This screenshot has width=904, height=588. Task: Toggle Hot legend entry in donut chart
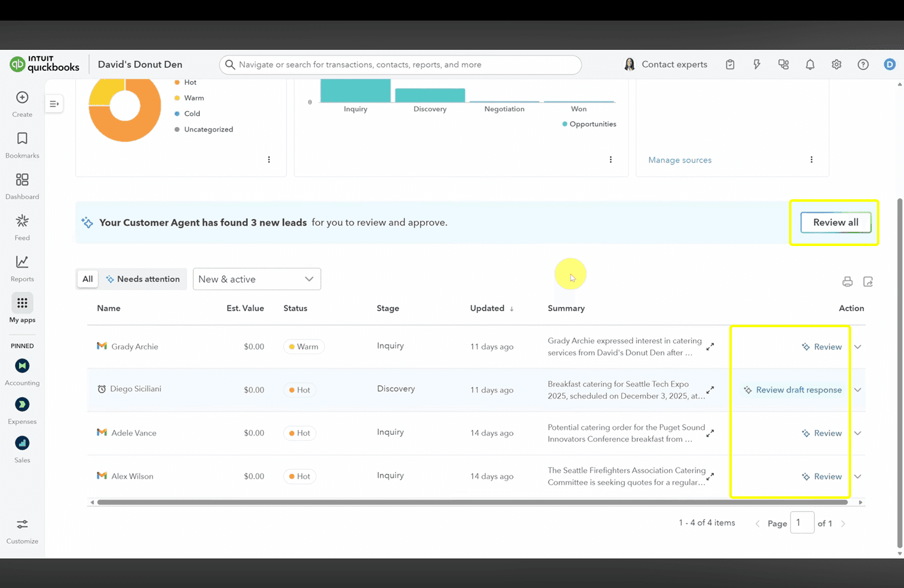[x=186, y=82]
